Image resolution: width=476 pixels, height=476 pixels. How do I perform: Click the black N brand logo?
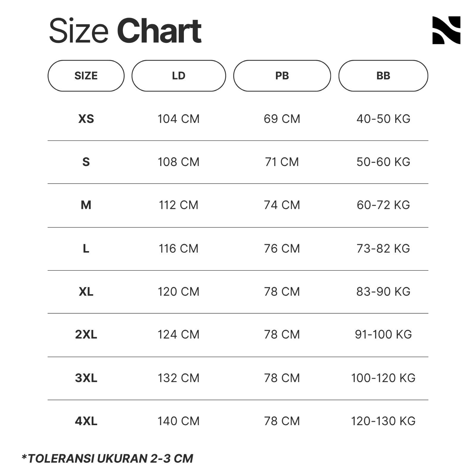446,30
